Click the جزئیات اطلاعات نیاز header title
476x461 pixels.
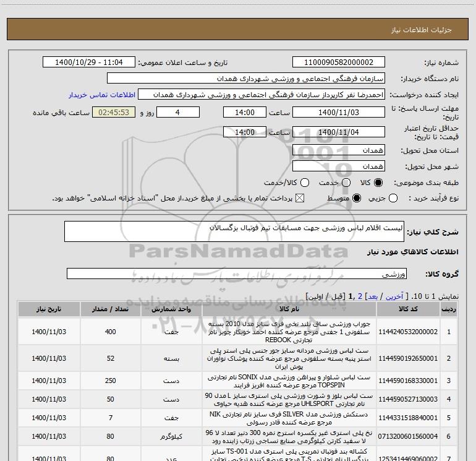tap(421, 30)
